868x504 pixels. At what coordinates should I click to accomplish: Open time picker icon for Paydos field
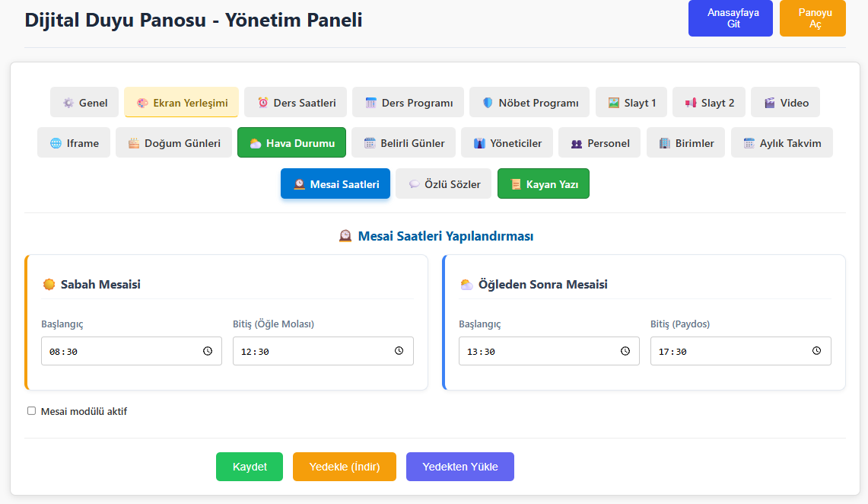[816, 351]
